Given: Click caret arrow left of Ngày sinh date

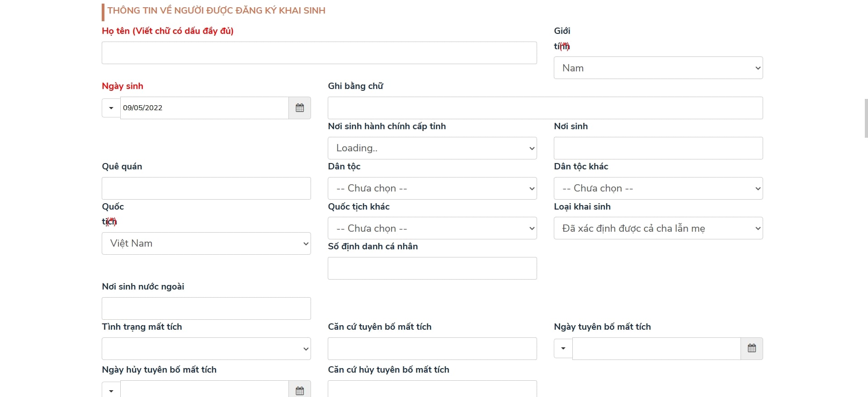Looking at the screenshot, I should click(111, 108).
